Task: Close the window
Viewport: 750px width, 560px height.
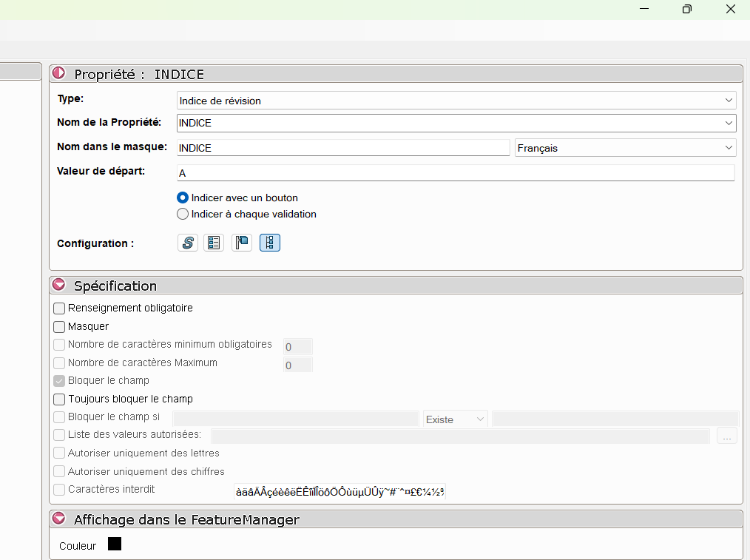Action: 730,9
